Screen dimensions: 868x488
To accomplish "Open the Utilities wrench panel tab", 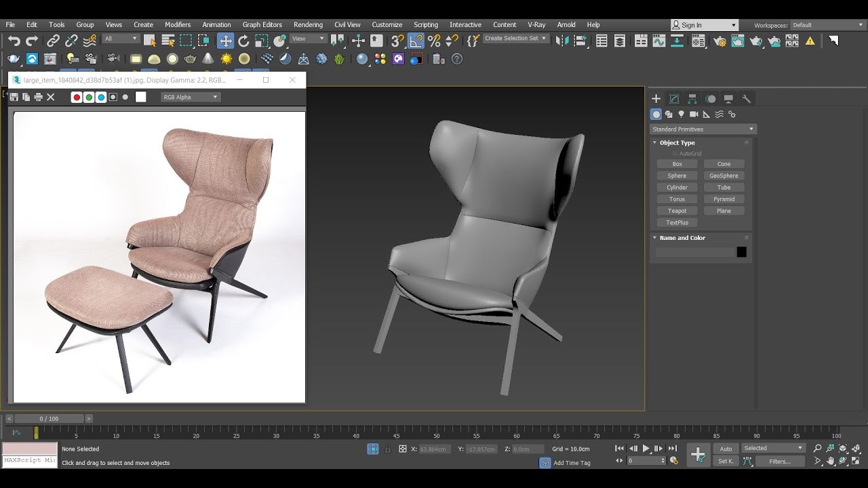I will pos(747,99).
